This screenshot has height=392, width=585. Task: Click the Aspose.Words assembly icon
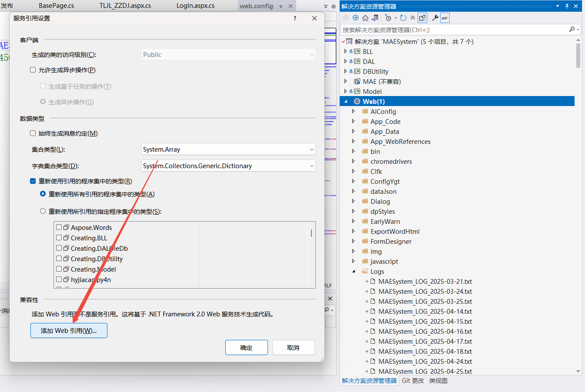[x=66, y=227]
